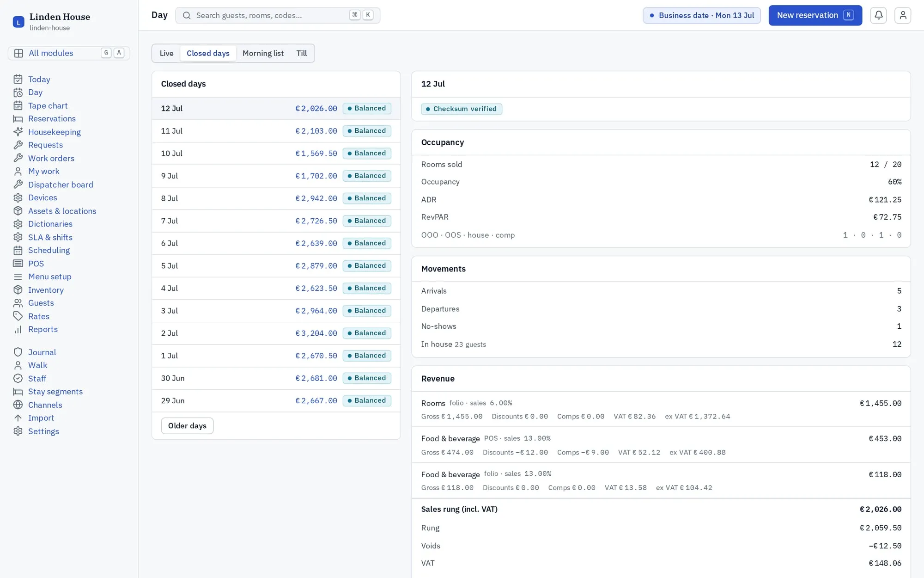Screen dimensions: 924x578
Task: Select the 2 Jul row with €3,204.00
Action: coord(276,333)
